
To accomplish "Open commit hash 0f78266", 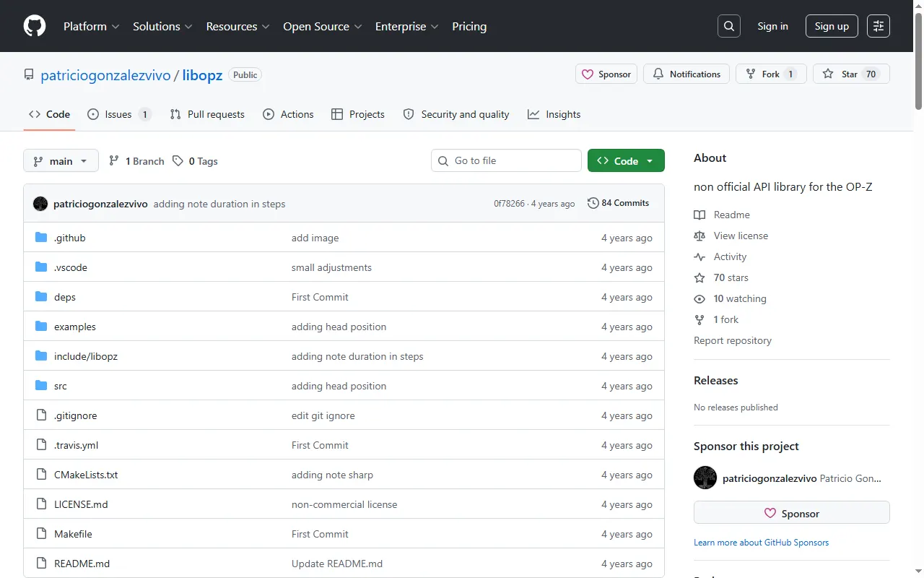I will point(509,204).
